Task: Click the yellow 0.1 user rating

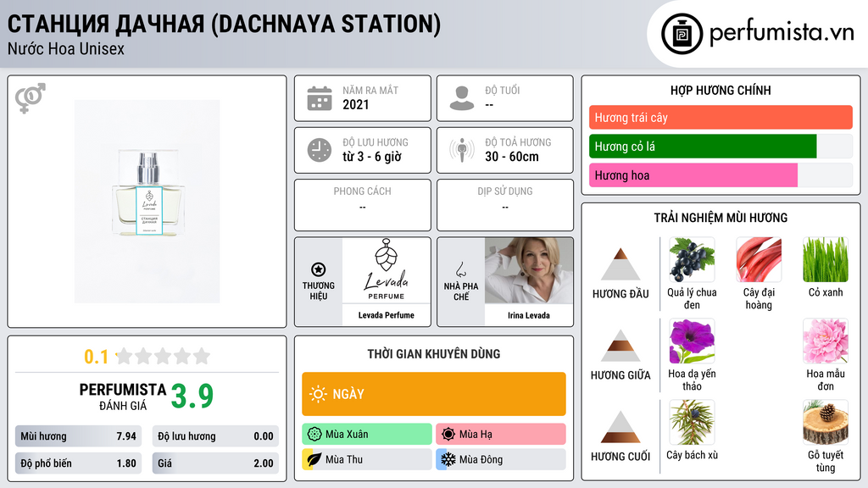Action: click(x=96, y=357)
